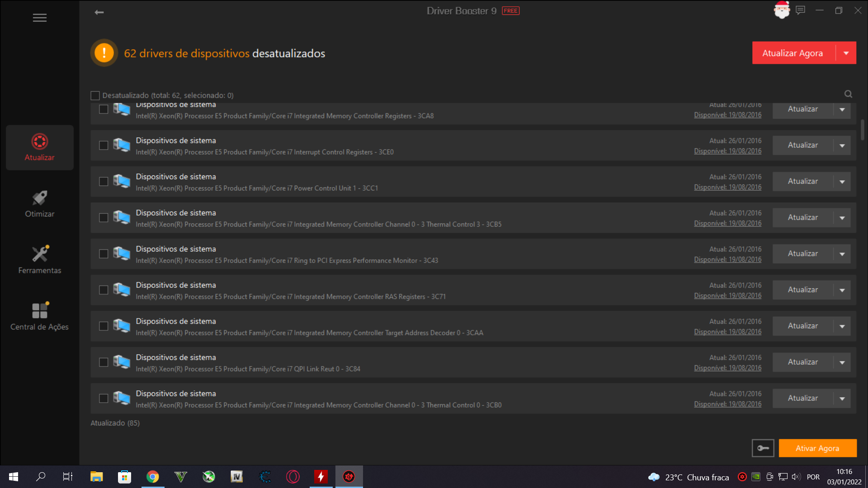This screenshot has width=868, height=488.
Task: Check the Target Address Decoder 0 - 3CAA row
Action: [104, 326]
